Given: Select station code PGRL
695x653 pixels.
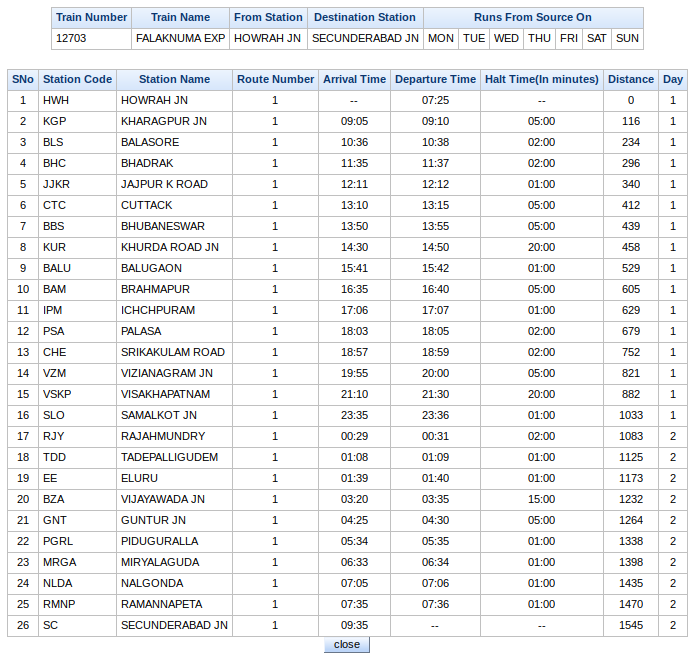Looking at the screenshot, I should click(x=58, y=541).
